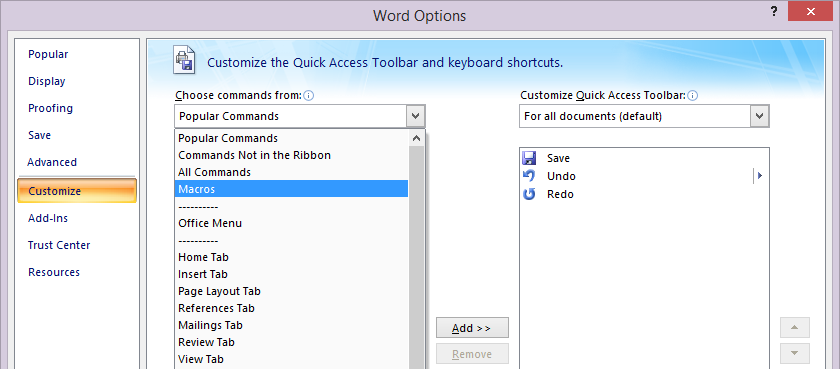Click the Add >> button

tap(472, 328)
